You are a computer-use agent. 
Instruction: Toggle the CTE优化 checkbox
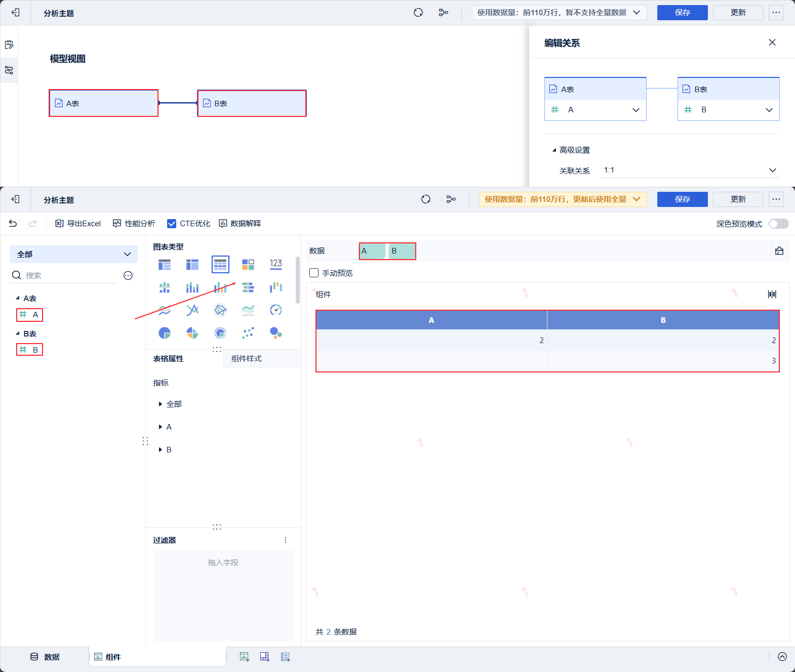pos(172,224)
